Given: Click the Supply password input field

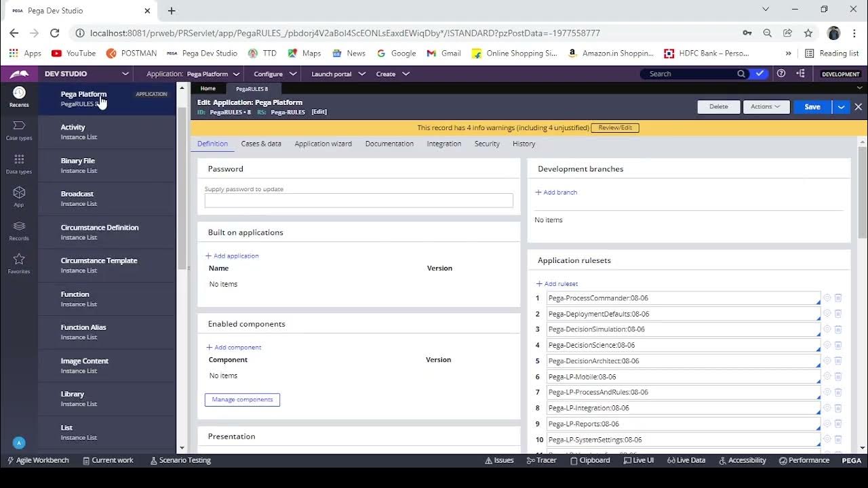Looking at the screenshot, I should point(359,201).
